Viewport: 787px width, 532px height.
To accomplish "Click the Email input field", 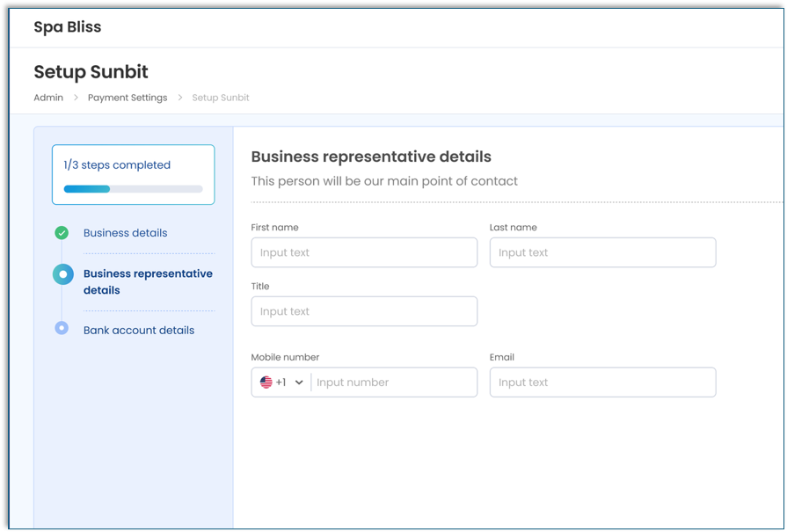I will tap(603, 383).
